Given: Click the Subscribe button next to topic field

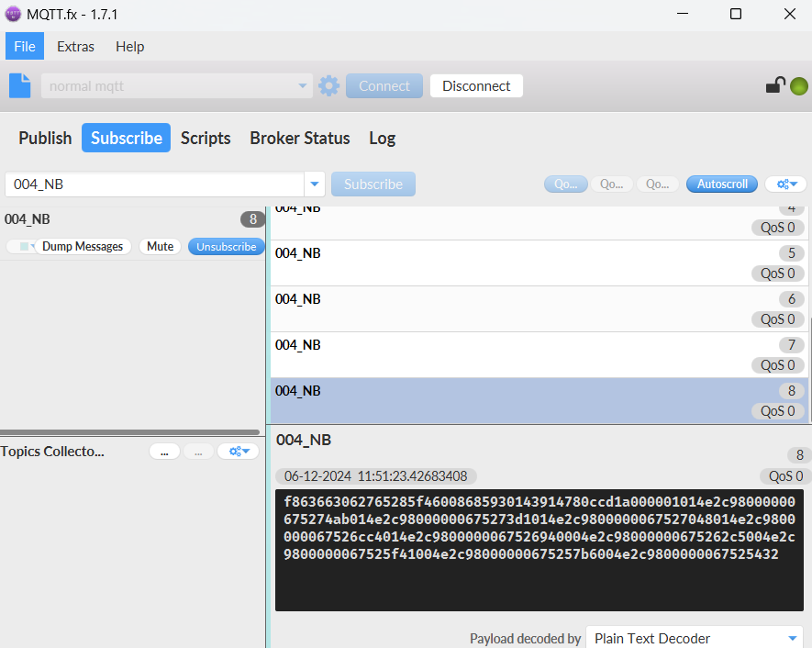Looking at the screenshot, I should point(373,184).
